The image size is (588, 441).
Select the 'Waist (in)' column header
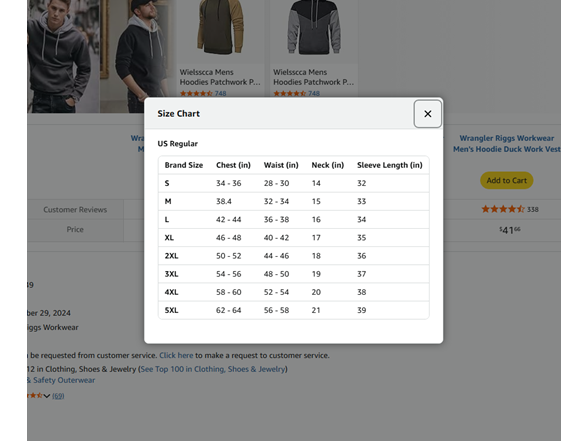281,165
